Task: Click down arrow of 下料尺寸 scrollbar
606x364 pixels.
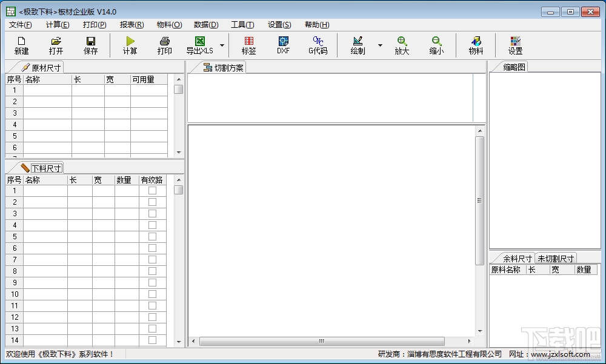Action: 179,342
